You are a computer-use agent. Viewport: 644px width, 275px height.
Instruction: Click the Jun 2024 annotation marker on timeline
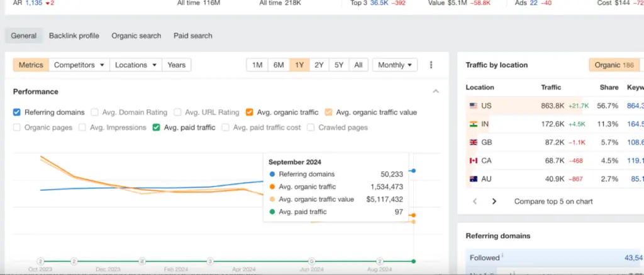[311, 261]
